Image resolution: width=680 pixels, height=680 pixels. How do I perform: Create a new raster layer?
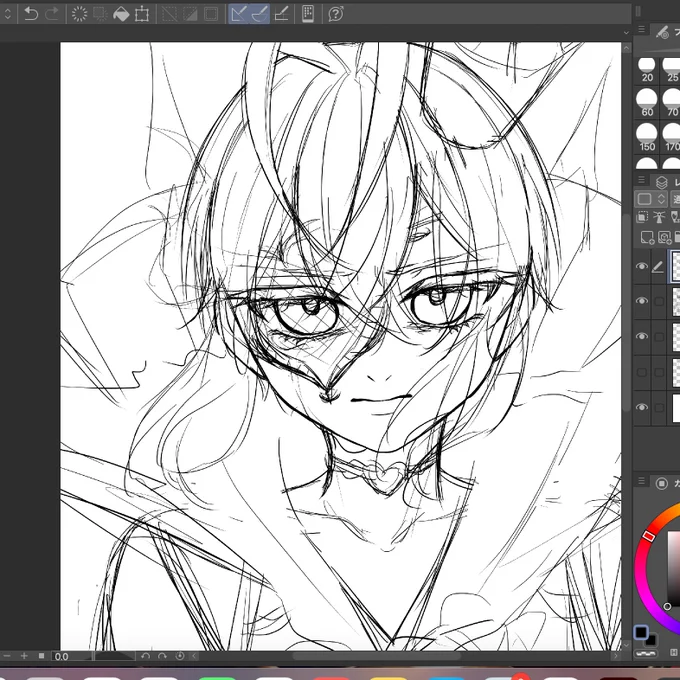647,237
